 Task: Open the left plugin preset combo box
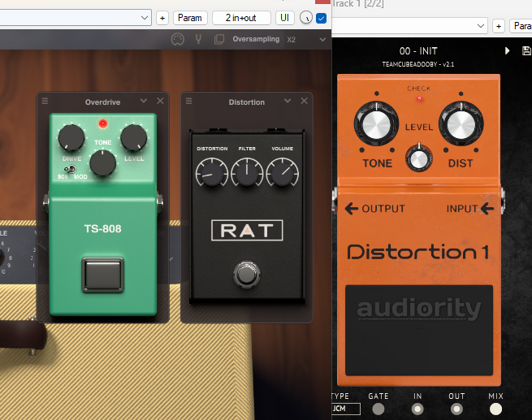click(76, 17)
